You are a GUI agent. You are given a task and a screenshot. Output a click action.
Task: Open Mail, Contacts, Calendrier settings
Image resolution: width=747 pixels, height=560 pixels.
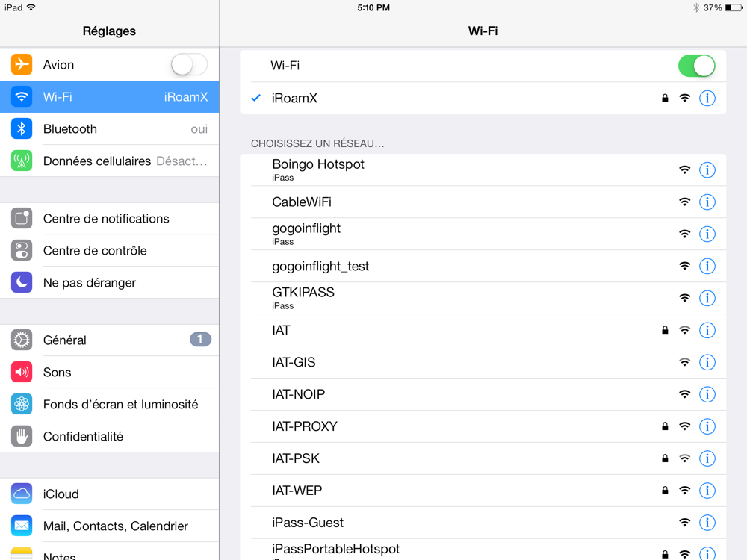coord(116,526)
